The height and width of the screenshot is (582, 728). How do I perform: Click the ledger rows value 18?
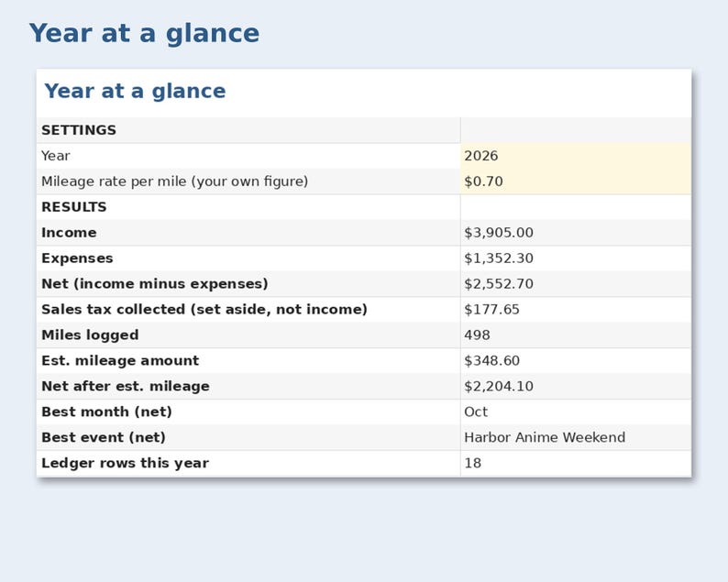coord(472,463)
